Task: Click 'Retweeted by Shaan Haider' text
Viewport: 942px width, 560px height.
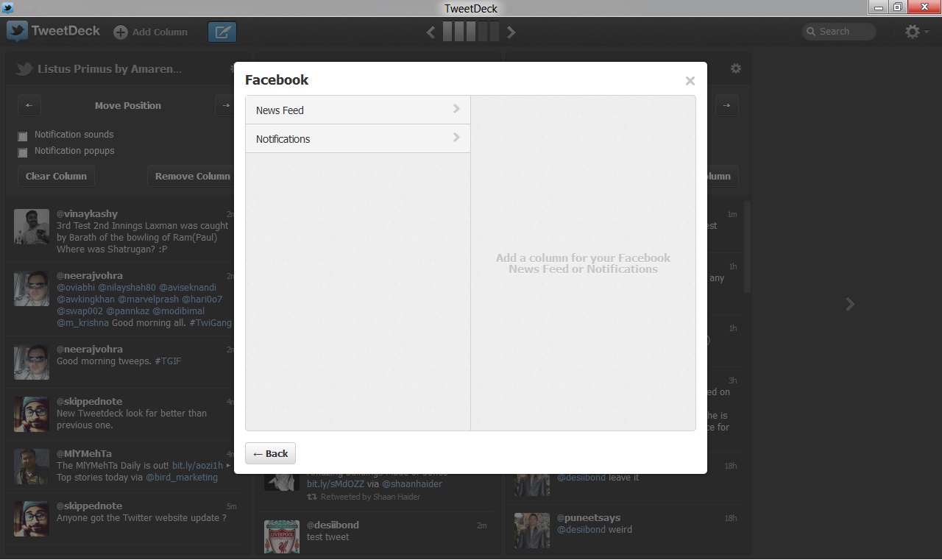Action: (370, 497)
